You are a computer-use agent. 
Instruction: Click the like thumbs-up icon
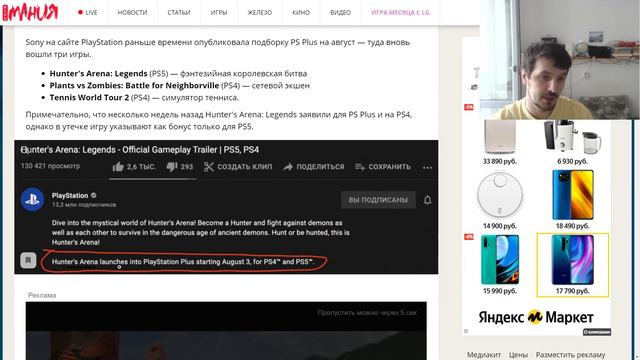(118, 167)
